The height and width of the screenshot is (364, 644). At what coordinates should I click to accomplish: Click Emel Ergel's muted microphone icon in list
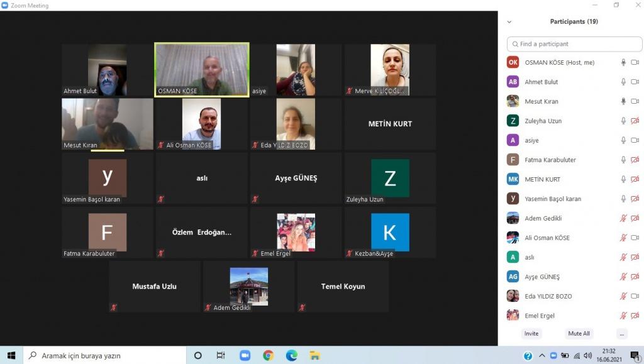point(623,316)
